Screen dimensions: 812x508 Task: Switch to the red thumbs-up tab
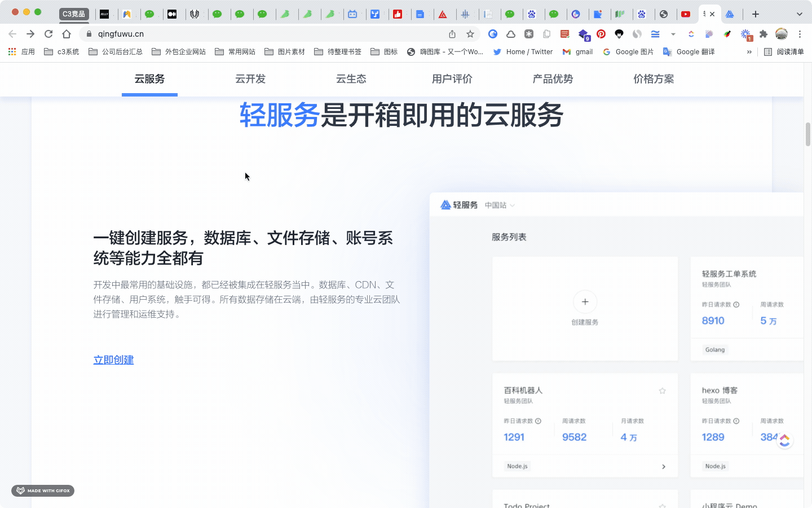click(x=398, y=14)
